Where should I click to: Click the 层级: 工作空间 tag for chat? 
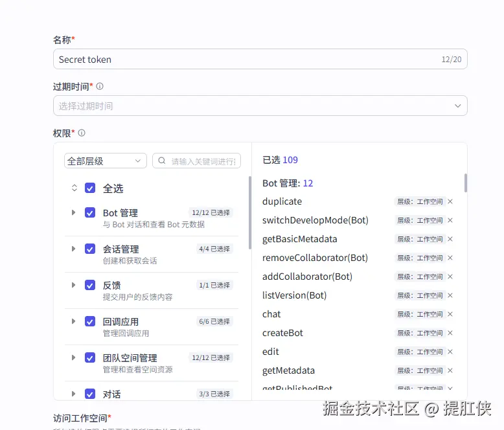[420, 314]
